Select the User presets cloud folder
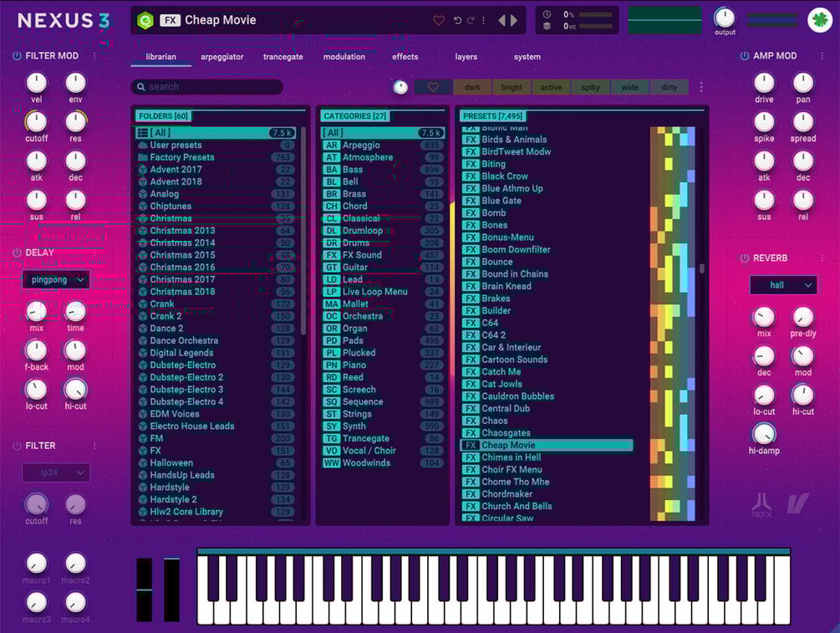 (216, 145)
